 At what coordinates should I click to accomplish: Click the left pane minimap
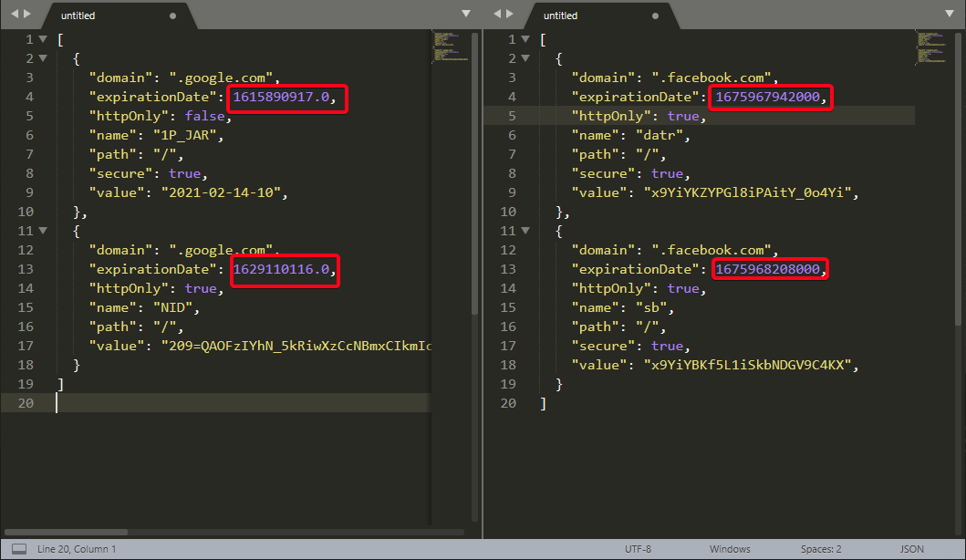pyautogui.click(x=451, y=47)
